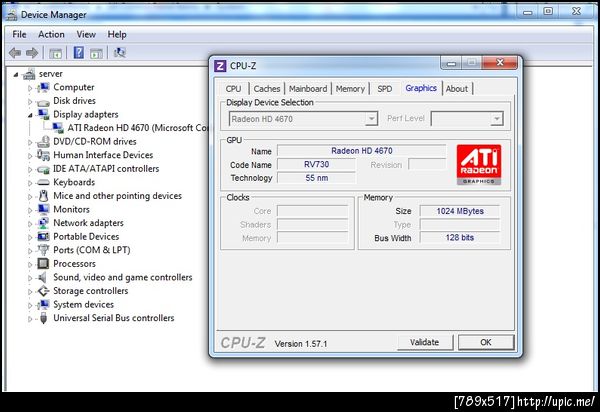Switch to the SPD tab in CPU-Z
Image resolution: width=600 pixels, height=412 pixels.
click(x=385, y=89)
